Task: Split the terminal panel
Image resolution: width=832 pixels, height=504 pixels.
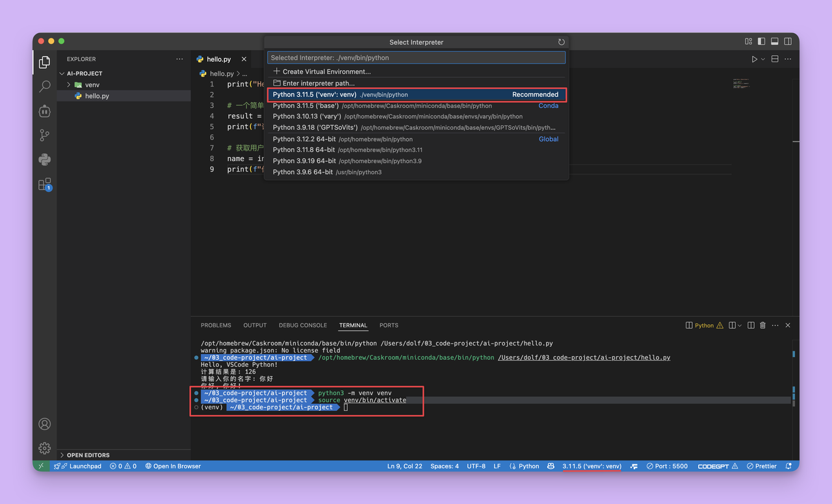Action: click(x=751, y=325)
